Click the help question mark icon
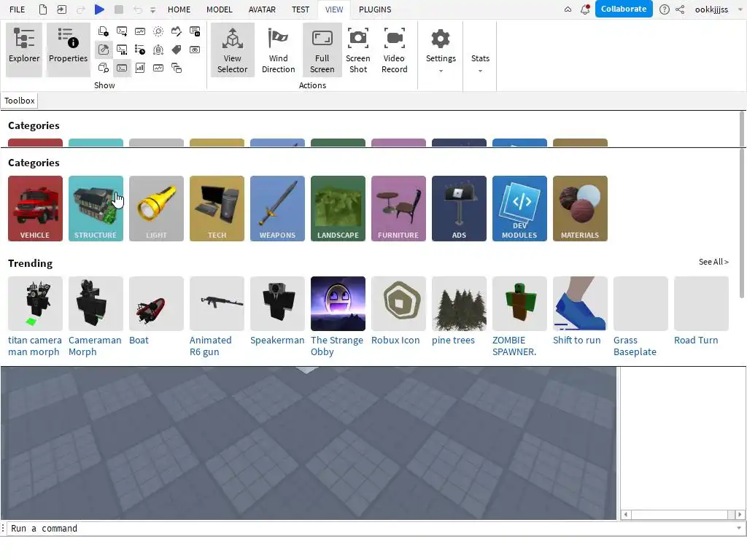Image resolution: width=747 pixels, height=560 pixels. click(664, 9)
